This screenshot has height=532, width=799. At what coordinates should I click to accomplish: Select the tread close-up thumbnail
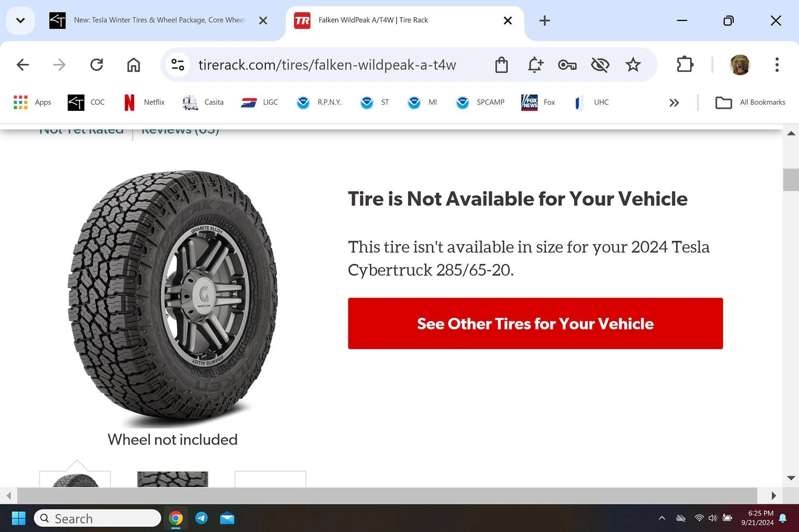point(173,479)
